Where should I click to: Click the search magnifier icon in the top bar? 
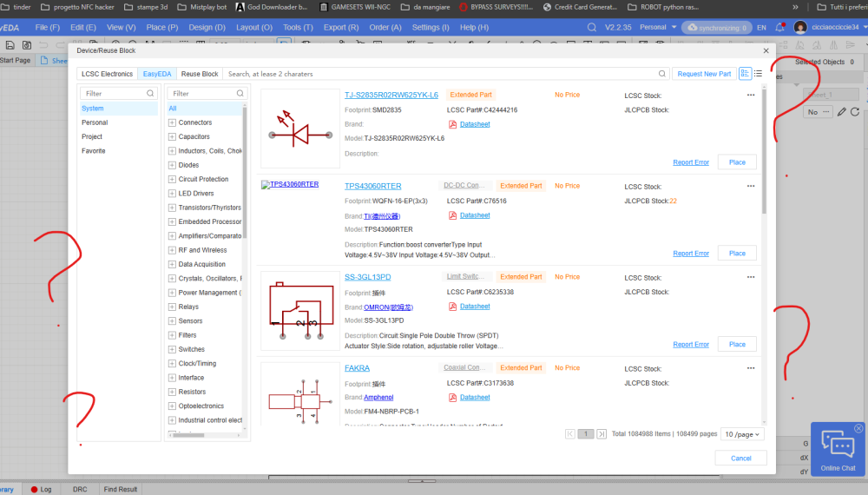[x=592, y=27]
